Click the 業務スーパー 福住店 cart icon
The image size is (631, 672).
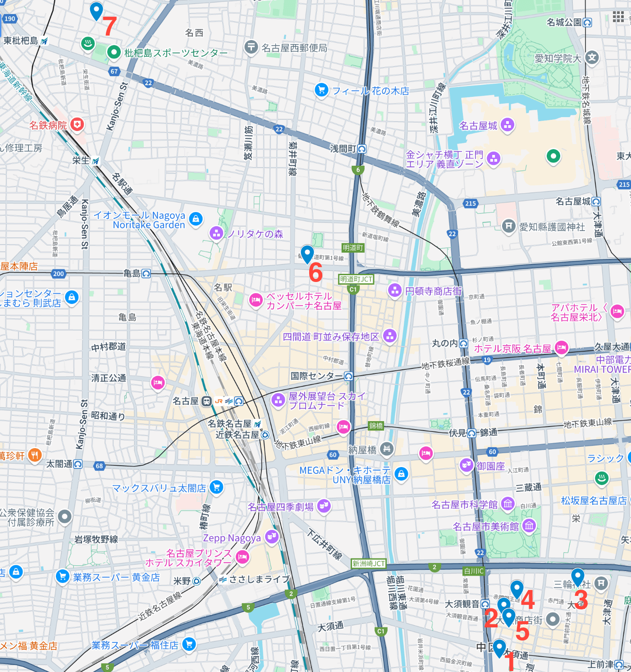(189, 645)
